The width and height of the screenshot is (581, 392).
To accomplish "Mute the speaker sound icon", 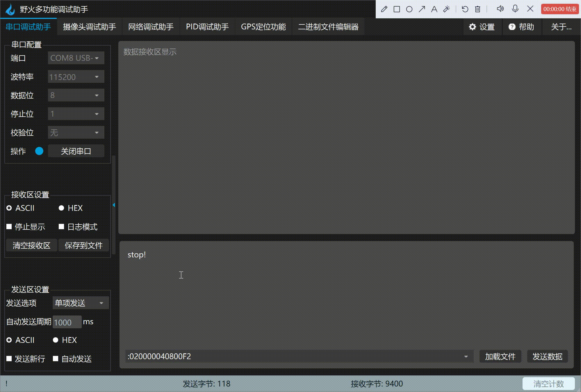I will point(500,9).
